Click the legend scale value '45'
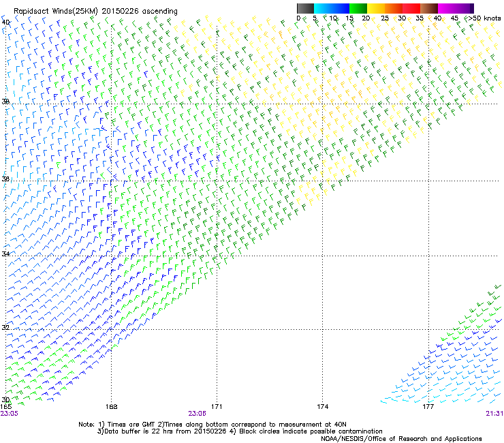Image resolution: width=504 pixels, height=443 pixels. click(454, 18)
